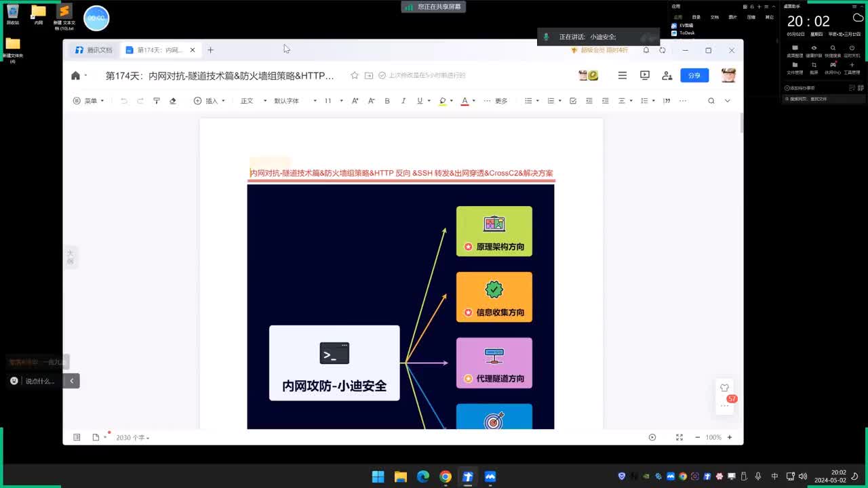Click the 原理架构方向 mind map node
Image resolution: width=868 pixels, height=488 pixels.
[x=494, y=231]
